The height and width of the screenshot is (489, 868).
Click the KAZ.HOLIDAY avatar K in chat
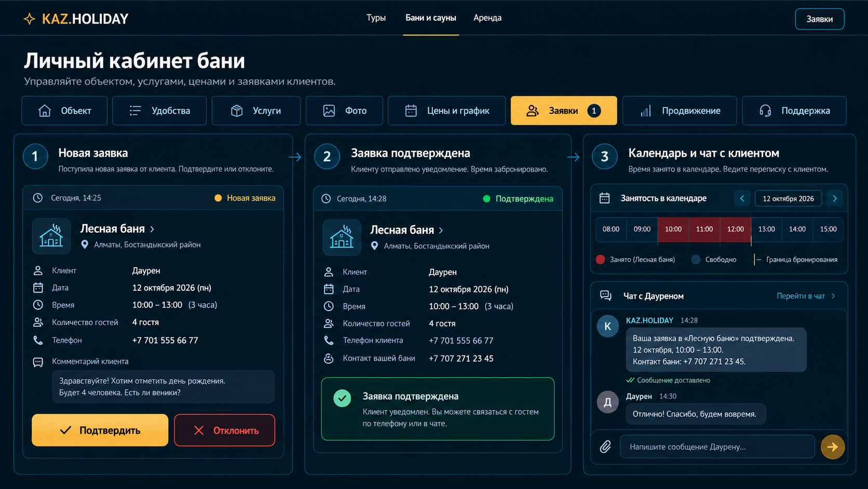click(x=607, y=326)
